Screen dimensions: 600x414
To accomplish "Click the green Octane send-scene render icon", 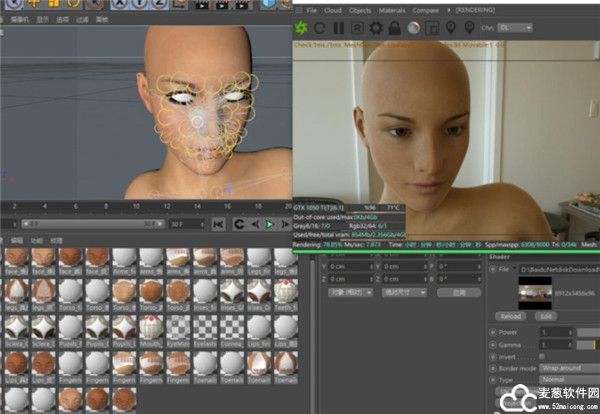I will pyautogui.click(x=303, y=27).
